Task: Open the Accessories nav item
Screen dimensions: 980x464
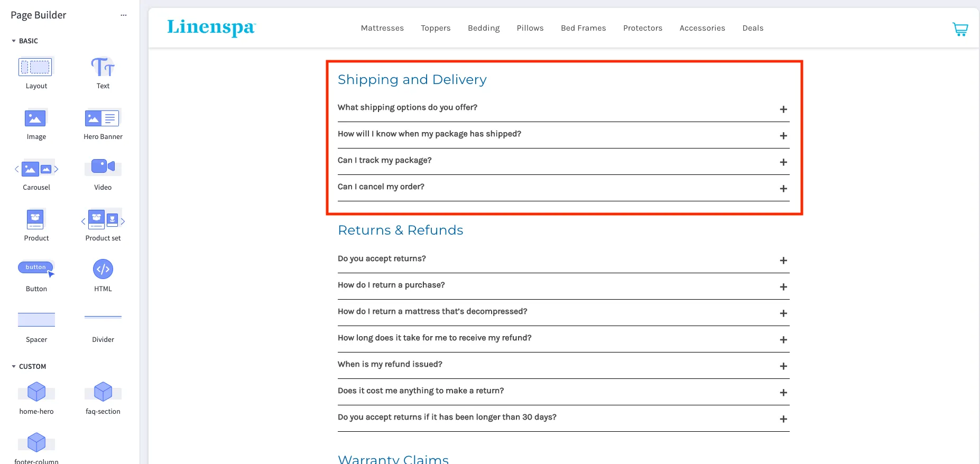Action: point(702,28)
